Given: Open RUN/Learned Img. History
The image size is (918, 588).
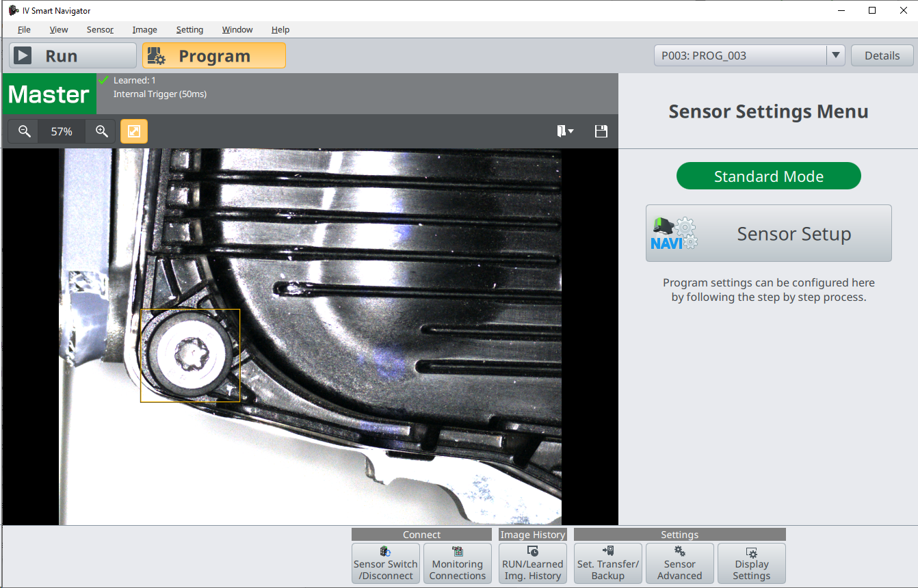Looking at the screenshot, I should coord(533,563).
